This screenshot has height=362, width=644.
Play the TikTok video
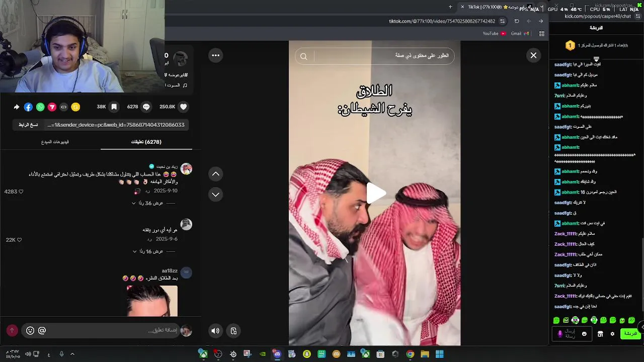[375, 193]
